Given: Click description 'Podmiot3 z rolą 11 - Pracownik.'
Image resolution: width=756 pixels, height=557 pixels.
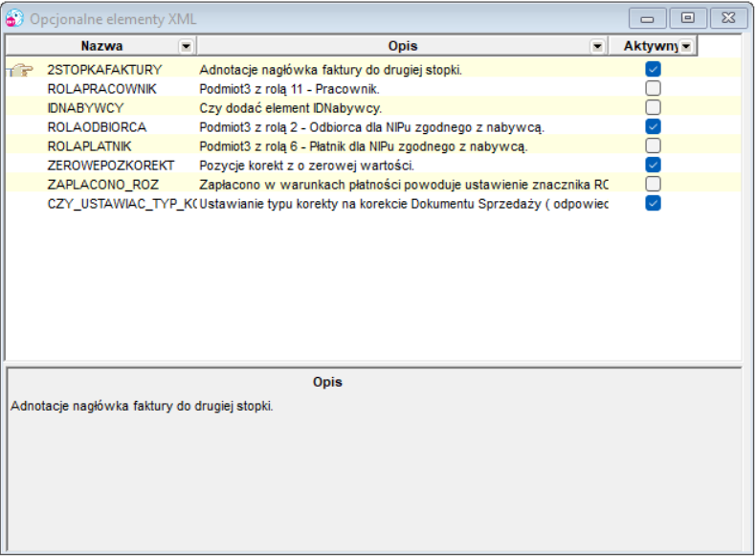Looking at the screenshot, I should (x=289, y=89).
